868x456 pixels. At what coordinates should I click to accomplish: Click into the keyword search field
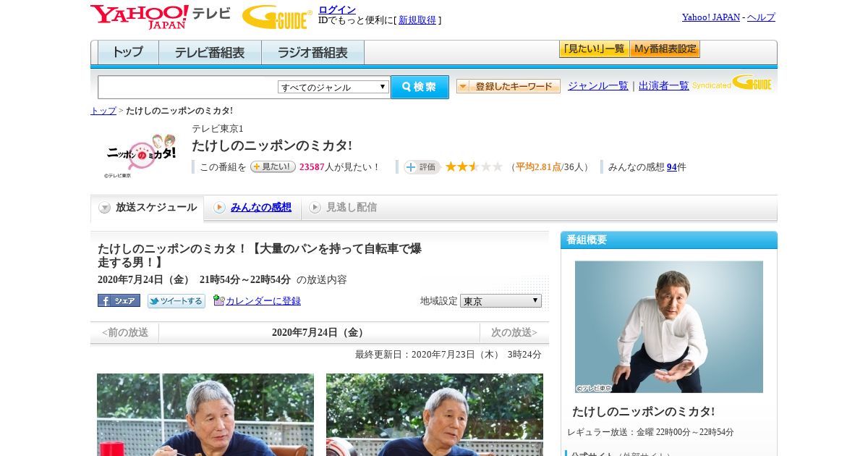click(188, 87)
